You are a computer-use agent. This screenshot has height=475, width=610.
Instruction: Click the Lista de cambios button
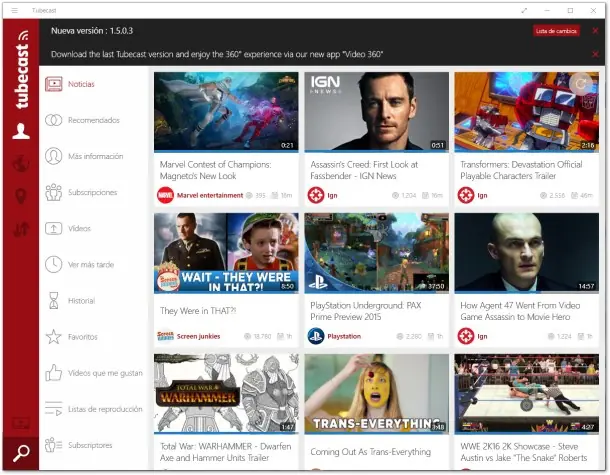556,31
